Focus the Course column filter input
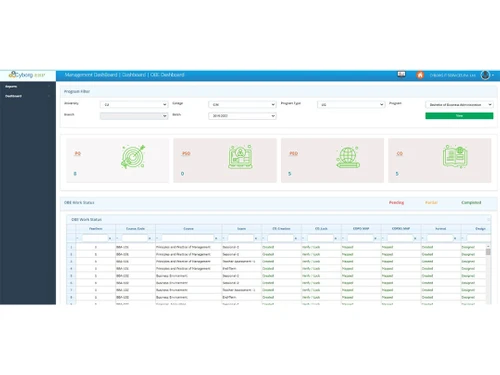Image resolution: width=500 pixels, height=375 pixels. 188,238
